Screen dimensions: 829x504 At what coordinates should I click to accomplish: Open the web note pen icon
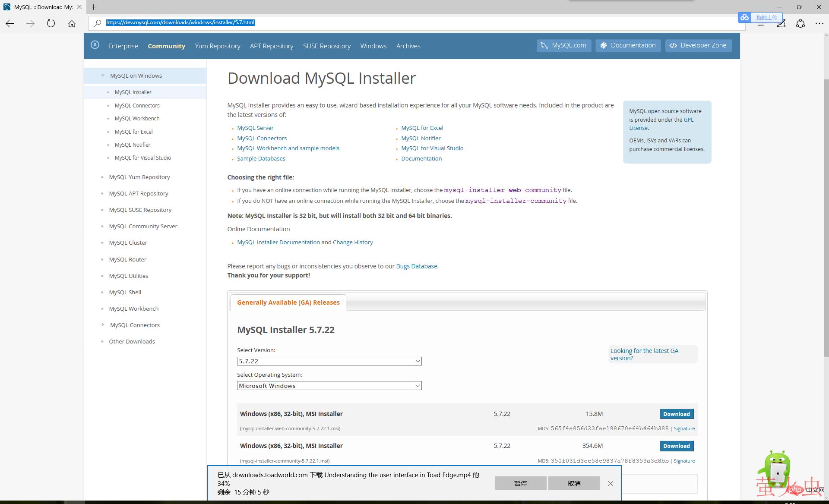coord(781,24)
